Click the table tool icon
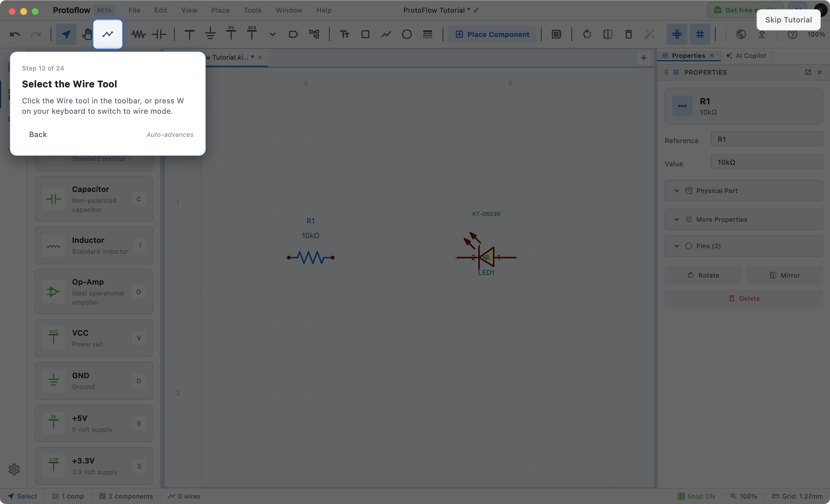 click(x=428, y=34)
